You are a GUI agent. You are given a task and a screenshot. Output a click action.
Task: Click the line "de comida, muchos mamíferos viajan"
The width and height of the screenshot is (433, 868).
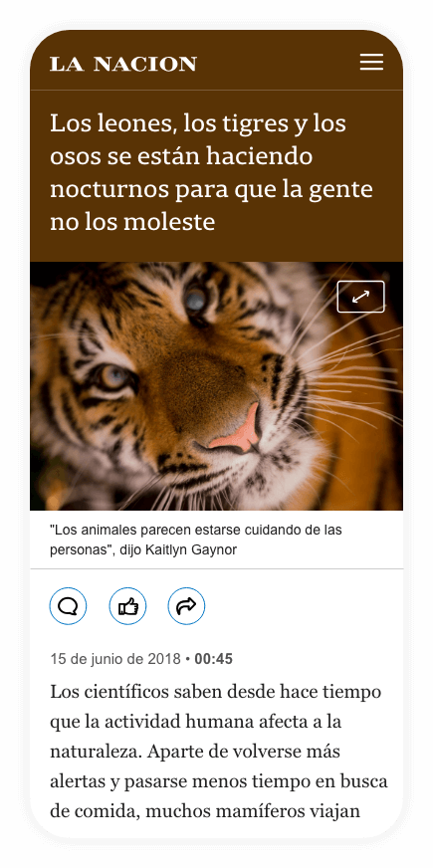point(205,811)
